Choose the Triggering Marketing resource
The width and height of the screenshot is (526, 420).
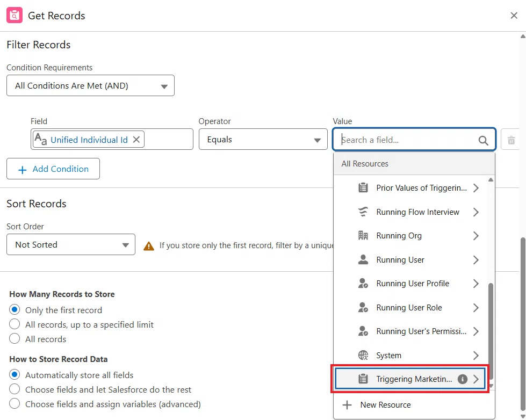click(410, 379)
